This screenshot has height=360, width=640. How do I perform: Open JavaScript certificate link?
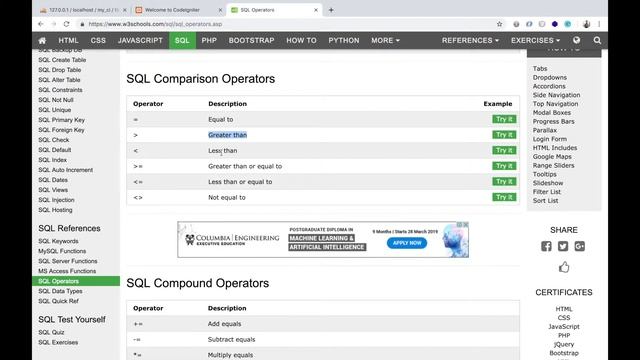point(564,327)
